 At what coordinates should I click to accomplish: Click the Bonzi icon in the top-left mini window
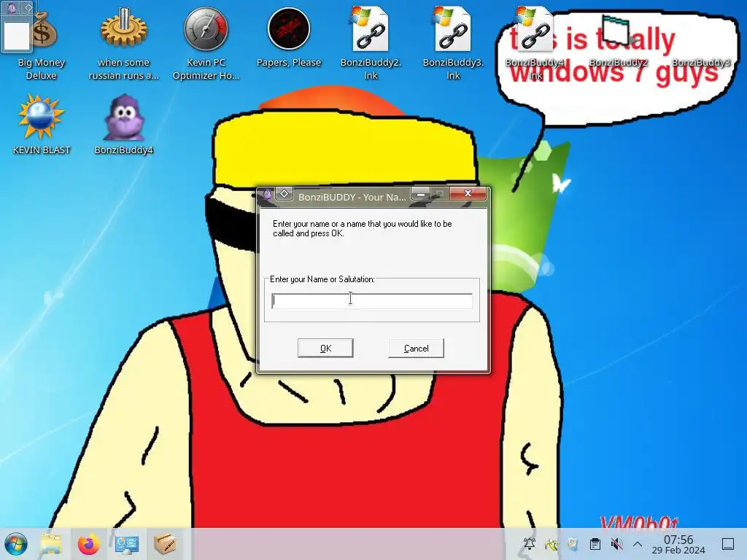click(12, 7)
